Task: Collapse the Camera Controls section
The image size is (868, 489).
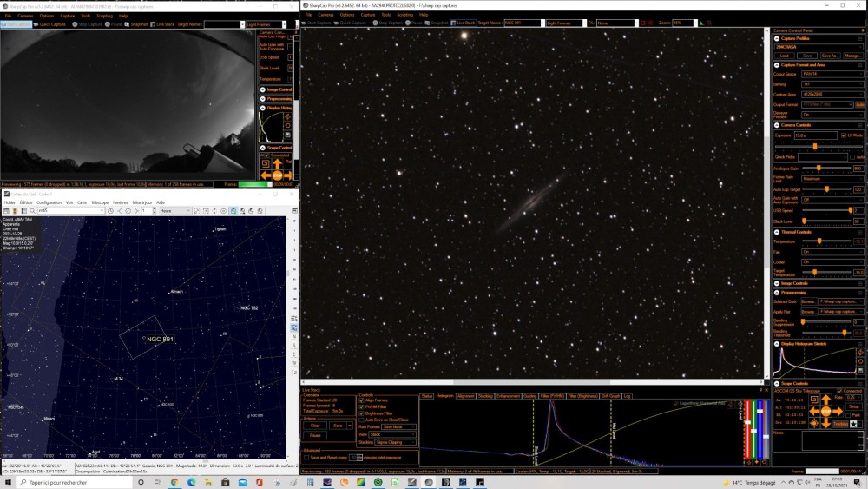Action: coord(777,125)
